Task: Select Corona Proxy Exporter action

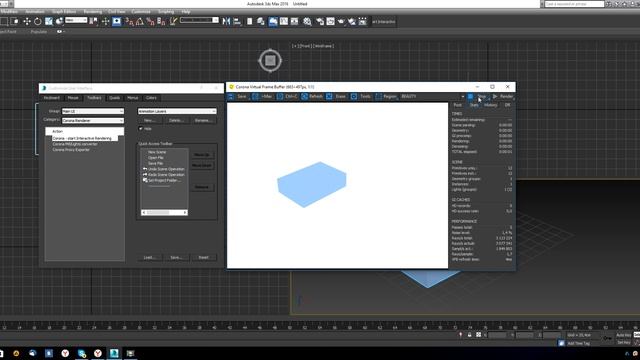Action: (x=71, y=150)
